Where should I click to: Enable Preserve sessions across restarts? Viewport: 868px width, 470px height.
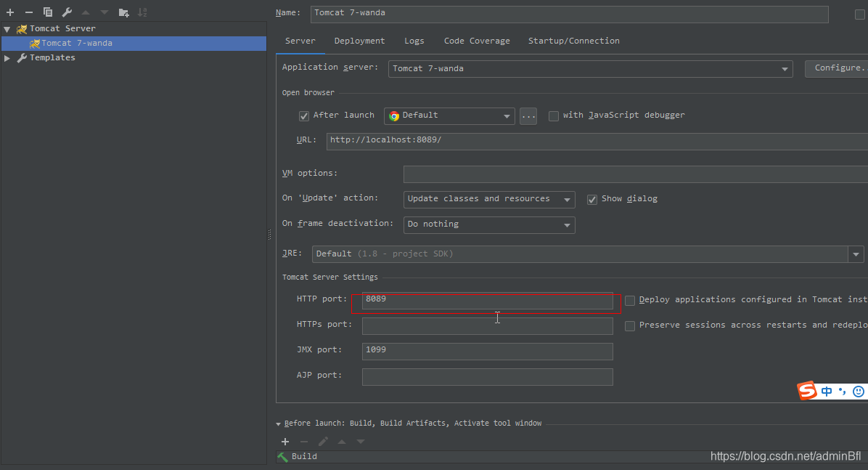coord(630,326)
